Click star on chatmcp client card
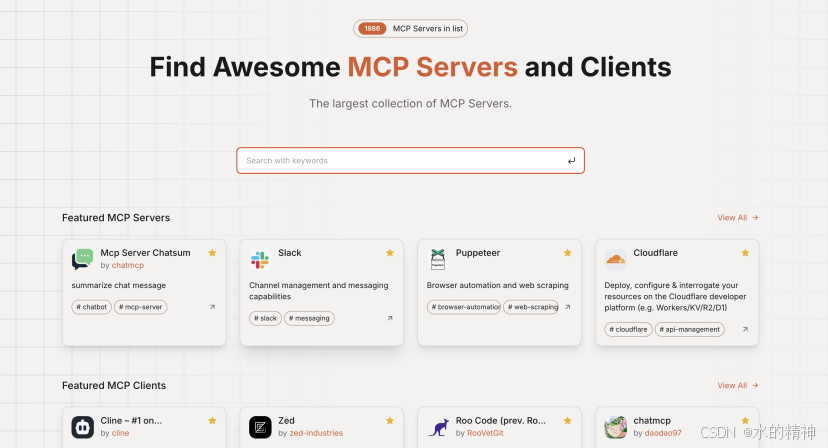This screenshot has height=448, width=828. (745, 421)
